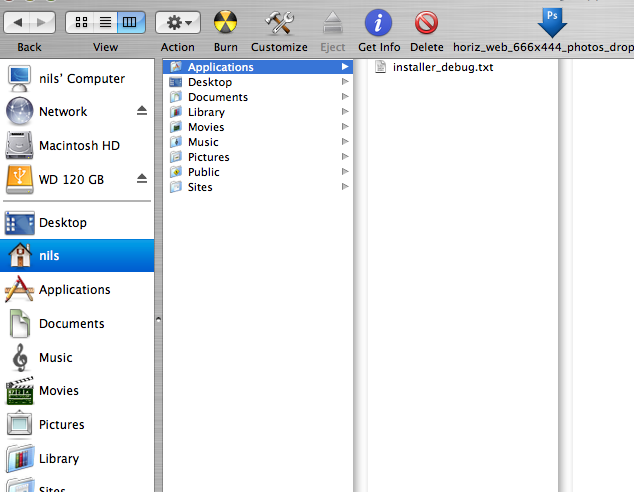Expand arrow next to Pictures in column
The width and height of the screenshot is (634, 492).
345,156
